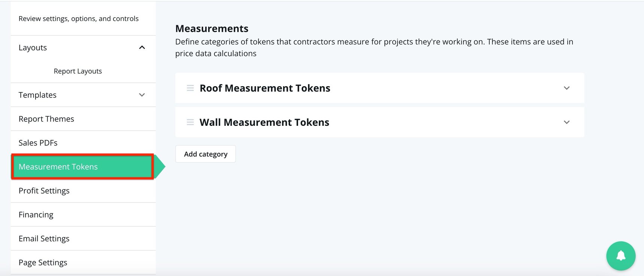Open the Sales PDFs settings
The width and height of the screenshot is (644, 276).
pyautogui.click(x=38, y=143)
